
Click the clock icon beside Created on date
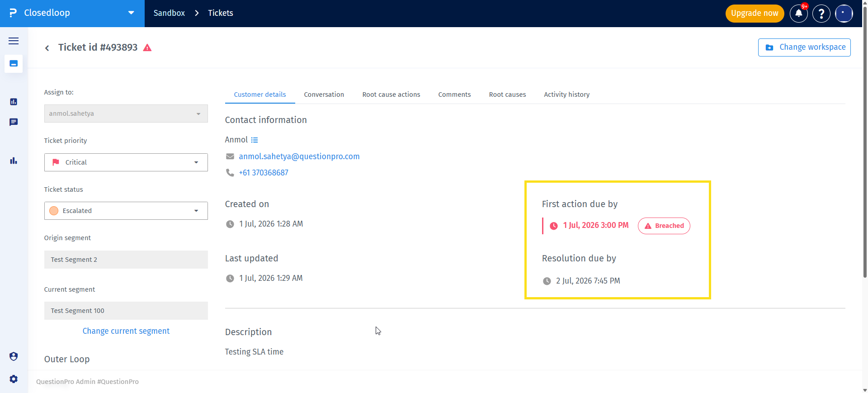(x=230, y=224)
